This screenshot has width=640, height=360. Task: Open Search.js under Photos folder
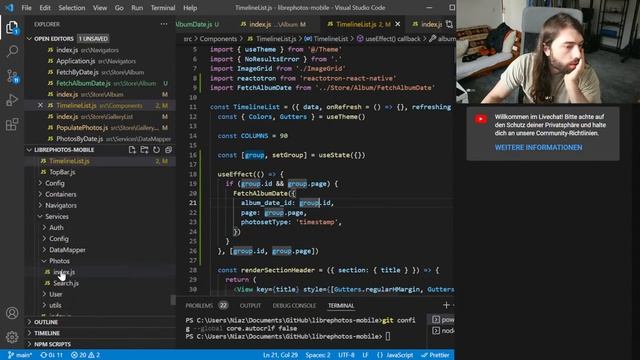coord(66,283)
